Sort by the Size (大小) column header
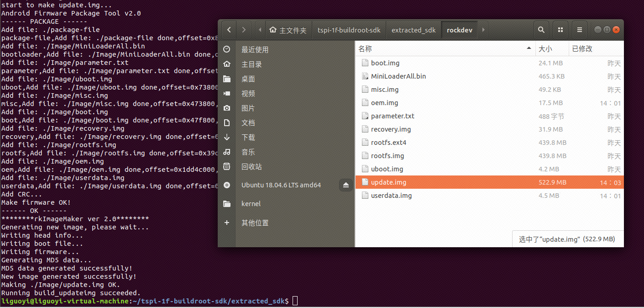Screen dimensions: 644x308 coord(545,49)
